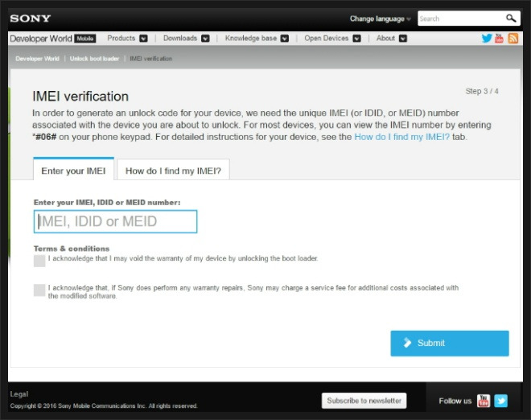This screenshot has width=531, height=420.
Task: Focus the IMEI, IDID or MEID input field
Action: tap(116, 221)
